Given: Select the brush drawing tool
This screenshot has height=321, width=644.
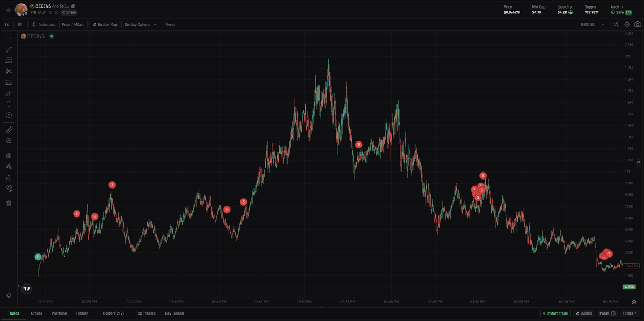Looking at the screenshot, I should pyautogui.click(x=9, y=93).
